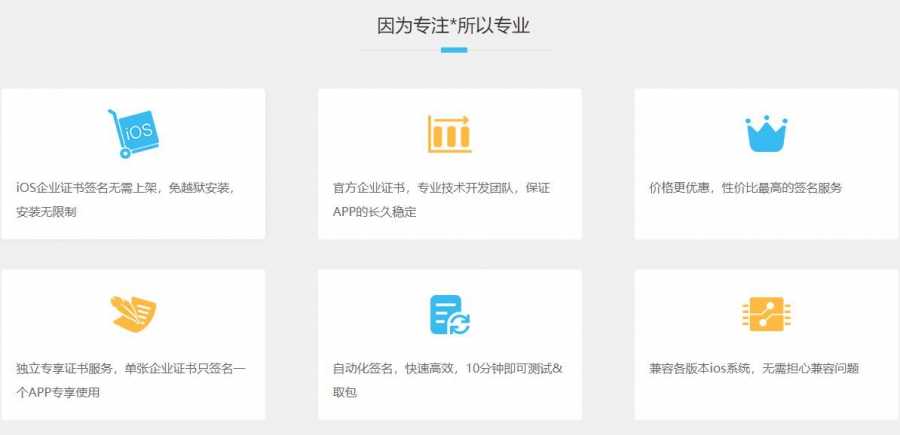Click the orange bar chart icon

click(x=449, y=133)
